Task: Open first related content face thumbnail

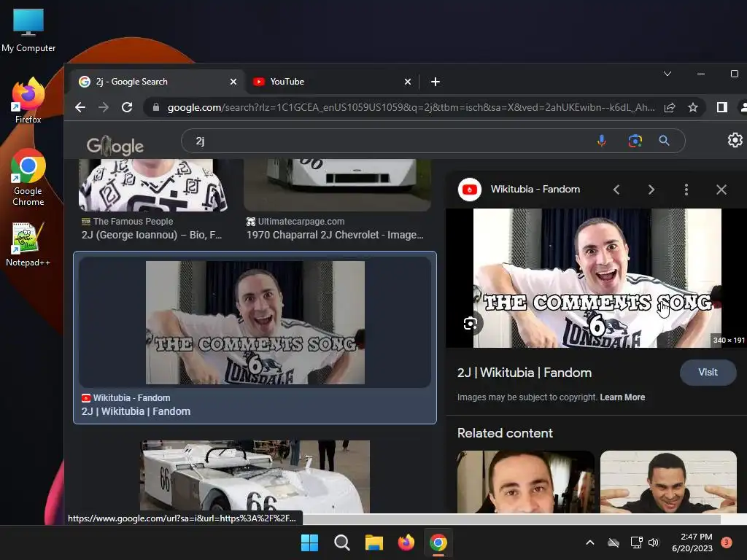Action: 525,481
